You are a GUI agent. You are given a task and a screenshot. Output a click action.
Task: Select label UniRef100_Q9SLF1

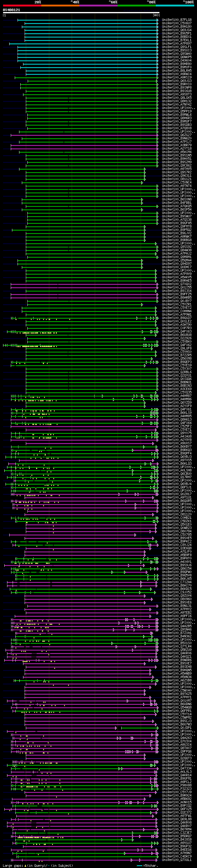pyautogui.click(x=177, y=47)
